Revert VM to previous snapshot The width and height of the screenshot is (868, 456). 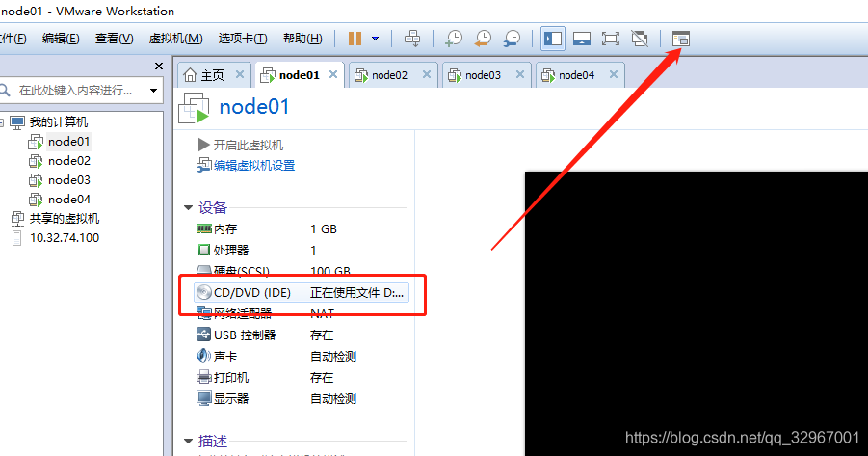[484, 39]
